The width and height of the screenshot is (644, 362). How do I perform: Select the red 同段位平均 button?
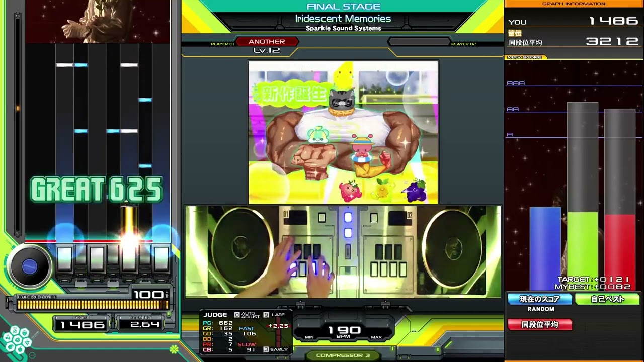pos(540,325)
